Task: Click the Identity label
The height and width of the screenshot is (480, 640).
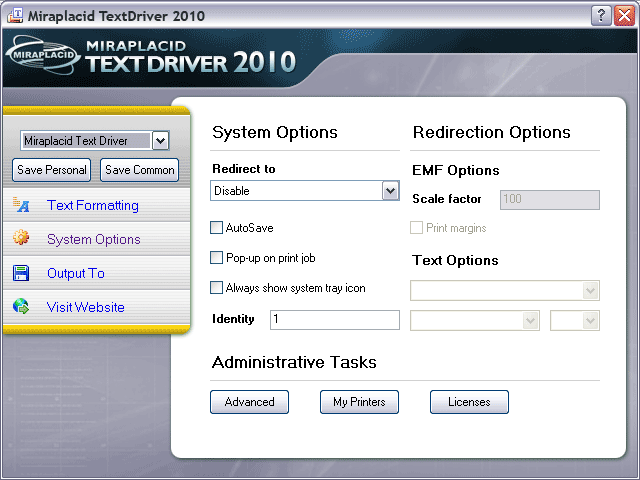Action: pyautogui.click(x=233, y=319)
